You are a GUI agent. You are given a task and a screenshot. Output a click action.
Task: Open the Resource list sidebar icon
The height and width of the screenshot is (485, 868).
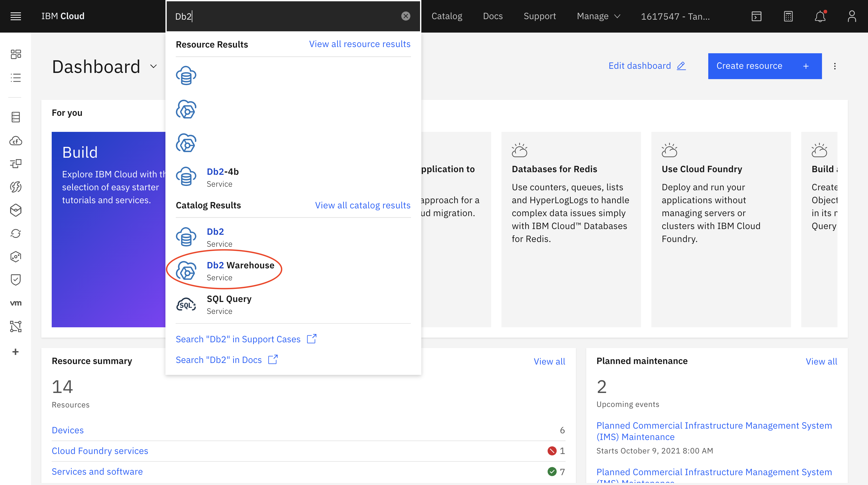tap(16, 78)
